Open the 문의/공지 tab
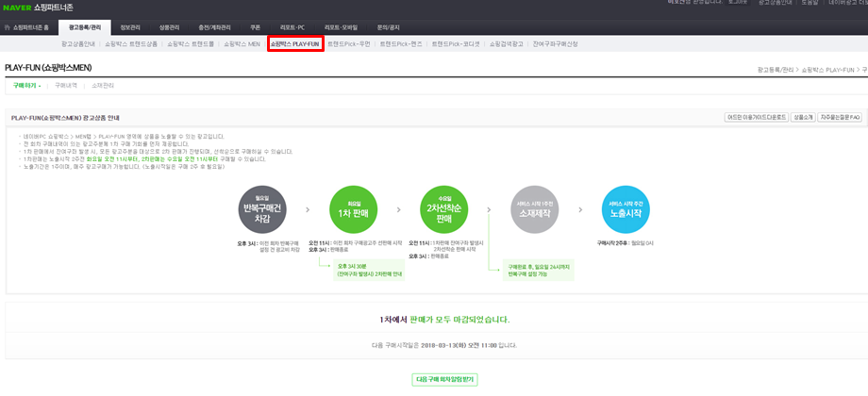The width and height of the screenshot is (868, 396). tap(388, 27)
